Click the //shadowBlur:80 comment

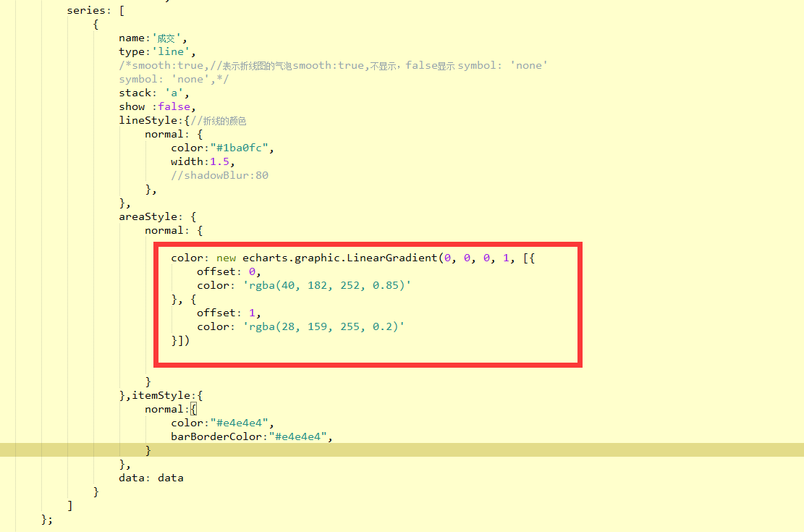pos(219,175)
